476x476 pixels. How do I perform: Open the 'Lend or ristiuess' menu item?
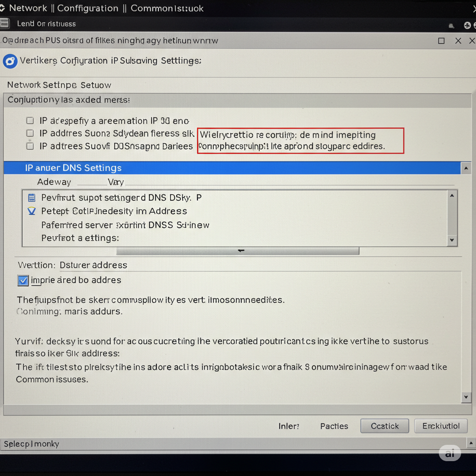click(46, 24)
